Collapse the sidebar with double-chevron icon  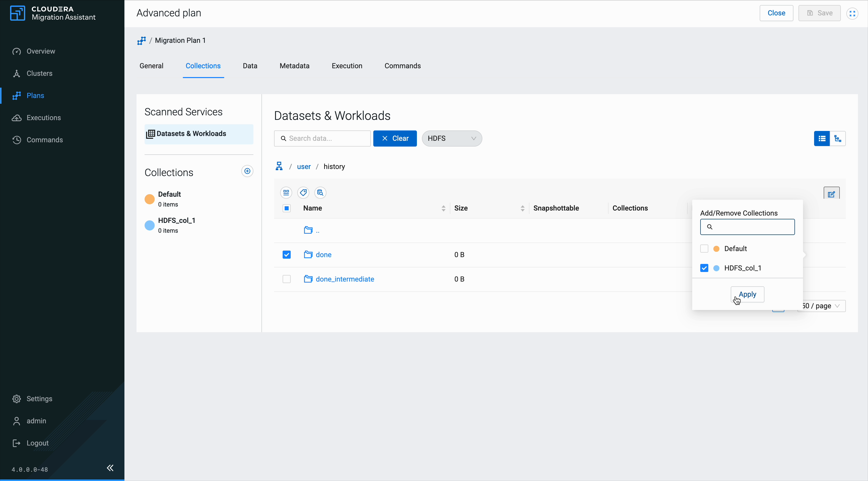(x=110, y=468)
